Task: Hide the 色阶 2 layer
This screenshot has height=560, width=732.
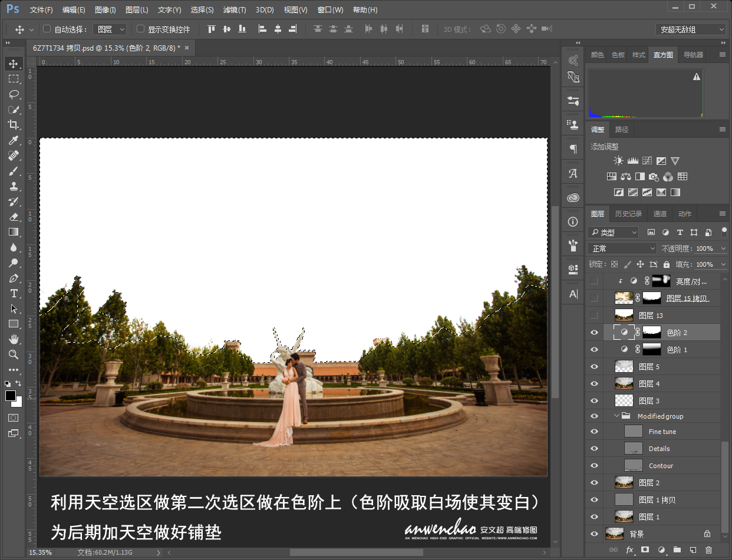Action: pyautogui.click(x=594, y=333)
